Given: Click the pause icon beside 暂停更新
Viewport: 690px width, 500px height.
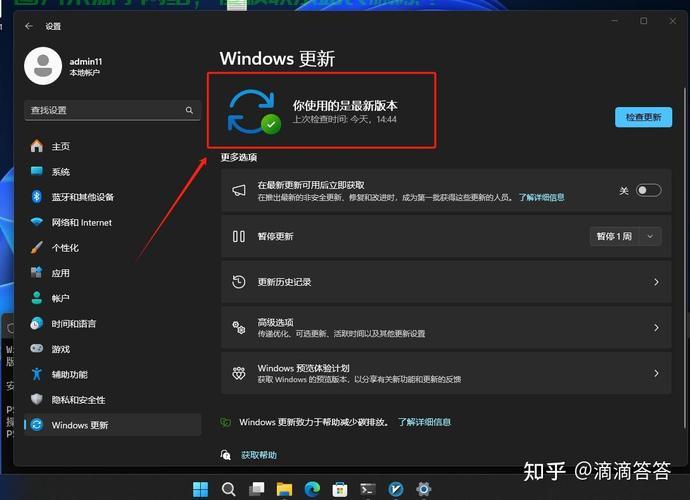Looking at the screenshot, I should (x=239, y=236).
